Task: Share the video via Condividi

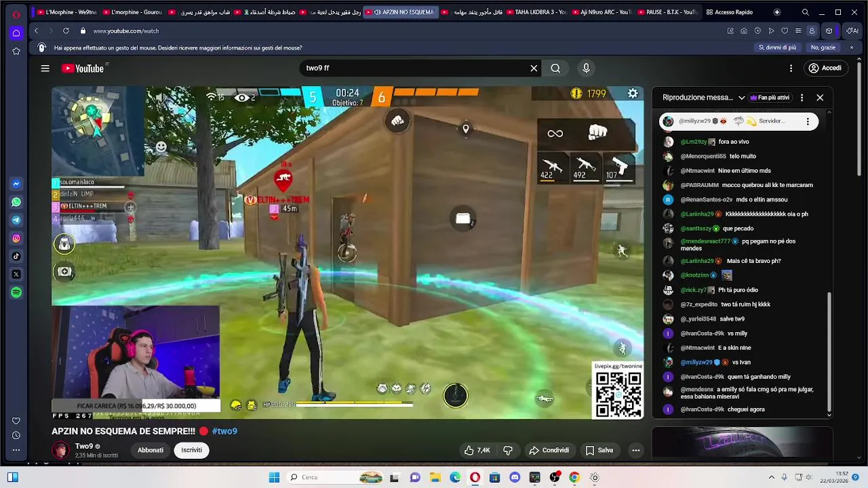Action: 549,450
